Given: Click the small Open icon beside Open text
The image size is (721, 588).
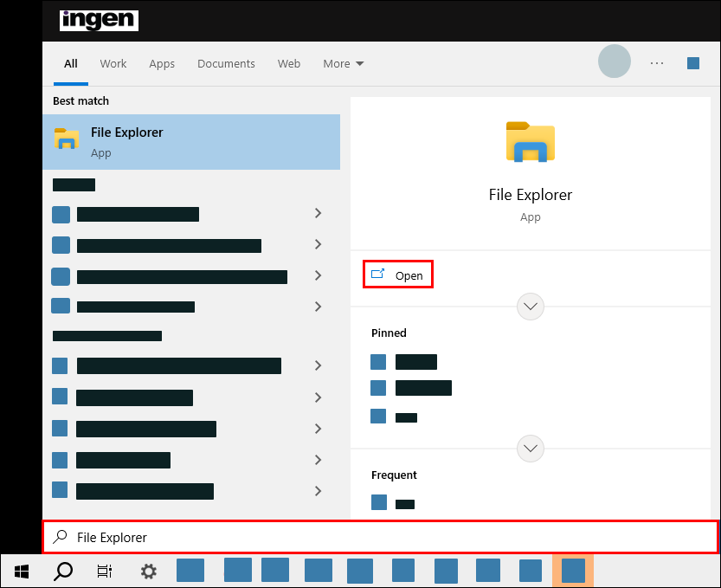Looking at the screenshot, I should click(377, 274).
